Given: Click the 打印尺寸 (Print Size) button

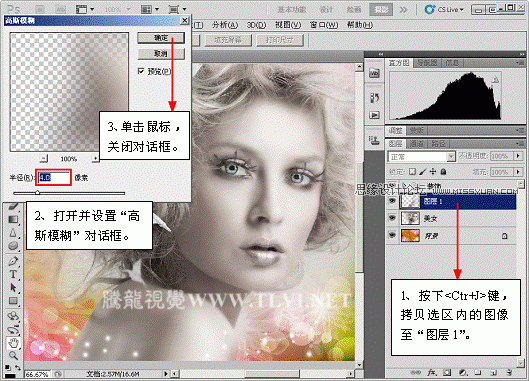Looking at the screenshot, I should coord(280,40).
